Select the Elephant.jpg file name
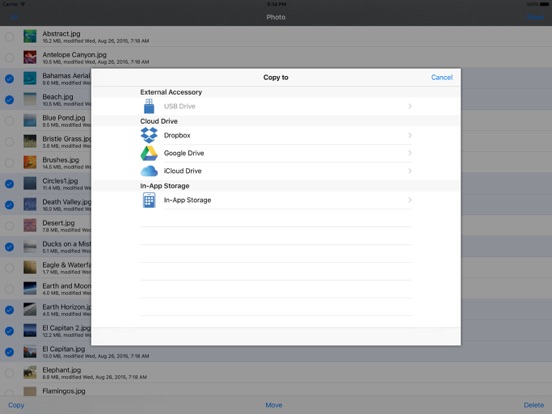The height and width of the screenshot is (414, 552). tap(62, 370)
